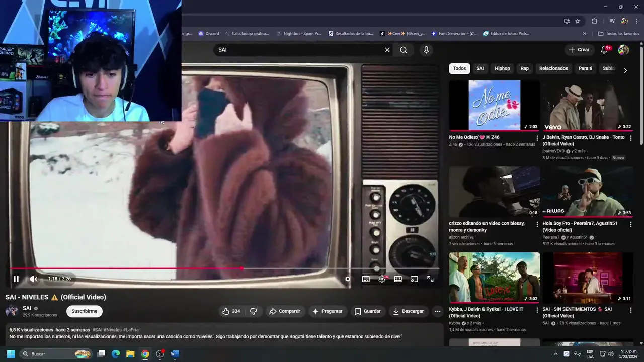Open the Chrome three-dot menu
This screenshot has width=644, height=362.
coord(636,21)
